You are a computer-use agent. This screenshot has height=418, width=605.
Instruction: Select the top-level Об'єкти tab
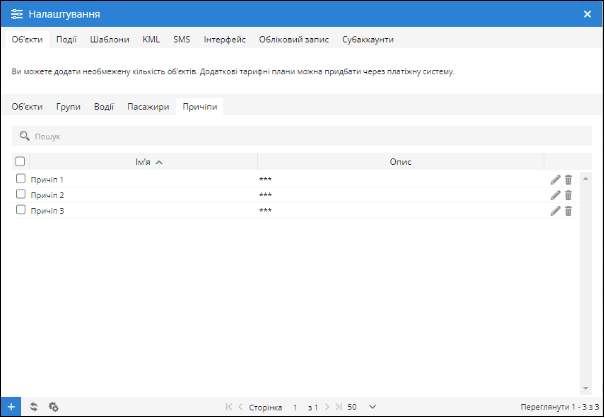27,40
